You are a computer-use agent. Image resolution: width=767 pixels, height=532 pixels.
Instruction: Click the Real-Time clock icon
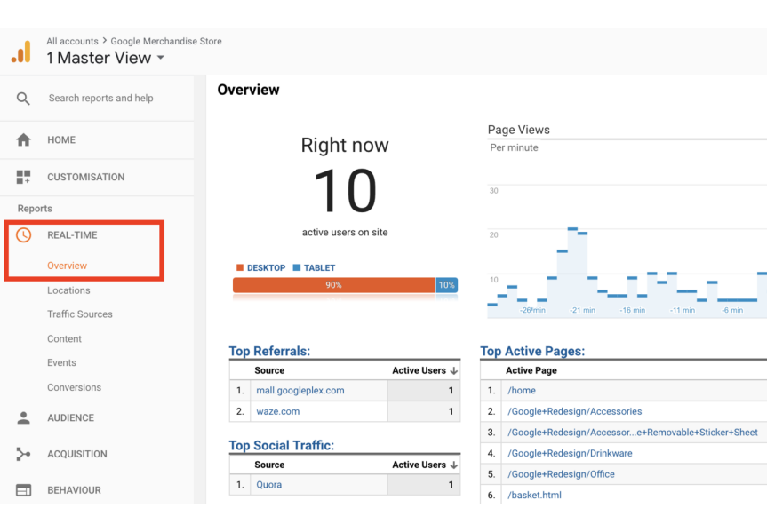click(23, 235)
